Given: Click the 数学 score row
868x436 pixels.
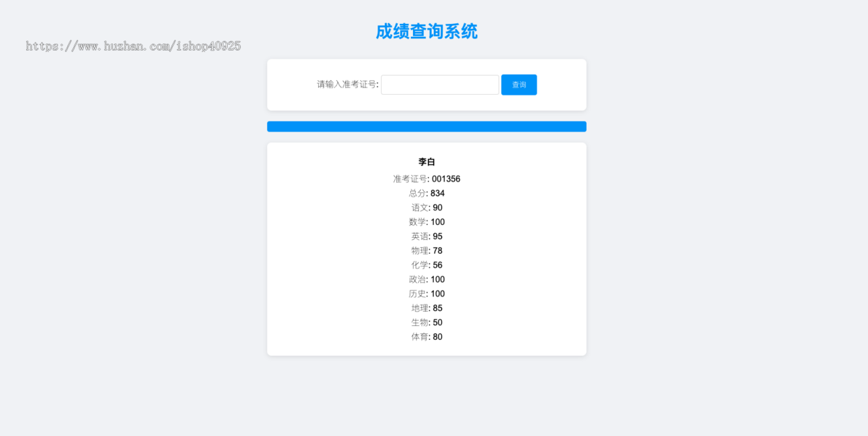Looking at the screenshot, I should [x=427, y=222].
